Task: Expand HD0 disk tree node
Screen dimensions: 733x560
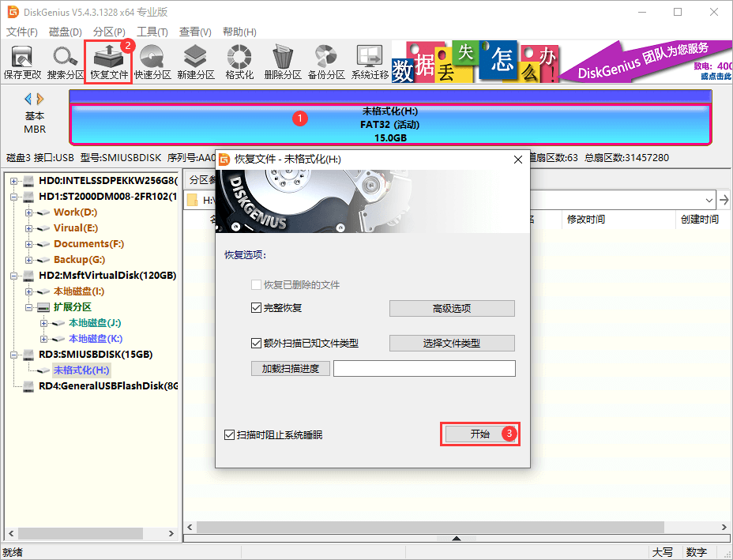Action: [13, 181]
